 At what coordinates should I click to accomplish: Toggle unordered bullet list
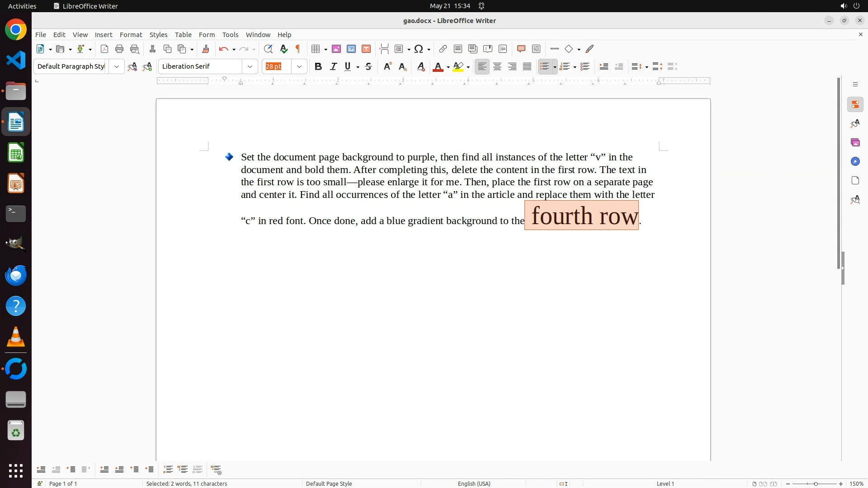pyautogui.click(x=545, y=66)
